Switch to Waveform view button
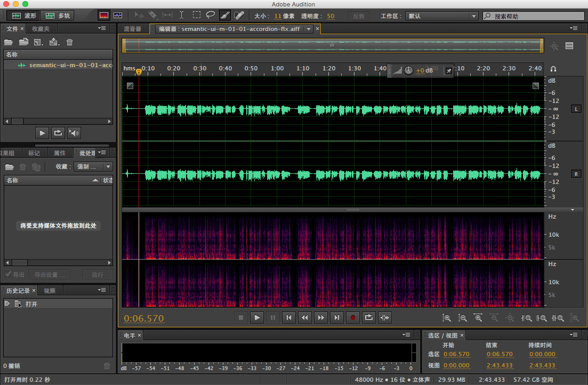 tap(23, 16)
